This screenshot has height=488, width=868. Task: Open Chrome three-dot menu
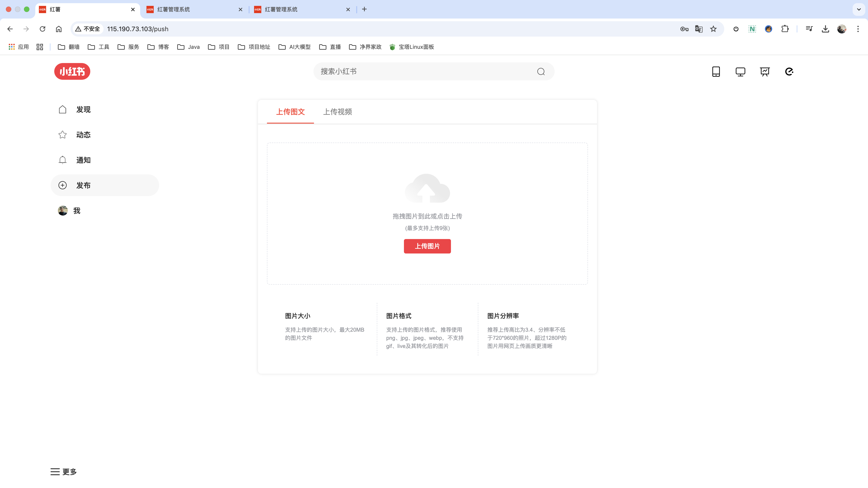858,29
